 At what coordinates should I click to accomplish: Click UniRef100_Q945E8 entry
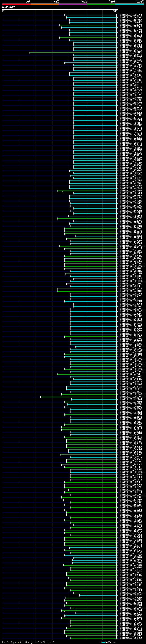click(x=131, y=113)
